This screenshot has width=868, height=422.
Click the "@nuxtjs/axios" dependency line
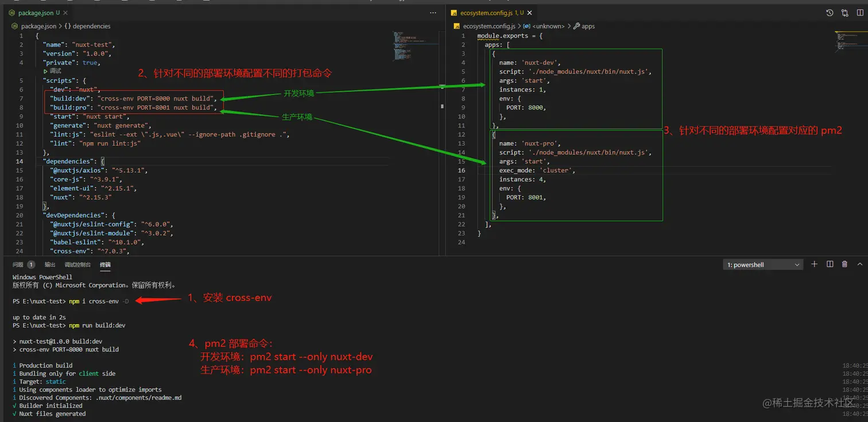tap(98, 171)
